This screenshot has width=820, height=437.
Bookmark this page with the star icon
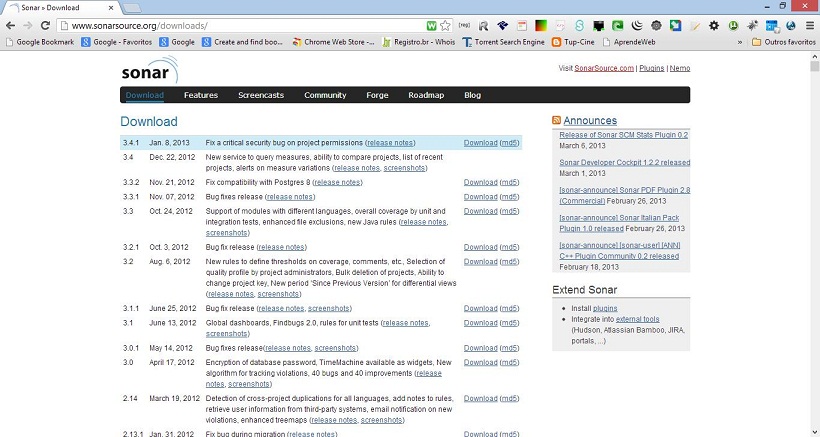coord(445,25)
